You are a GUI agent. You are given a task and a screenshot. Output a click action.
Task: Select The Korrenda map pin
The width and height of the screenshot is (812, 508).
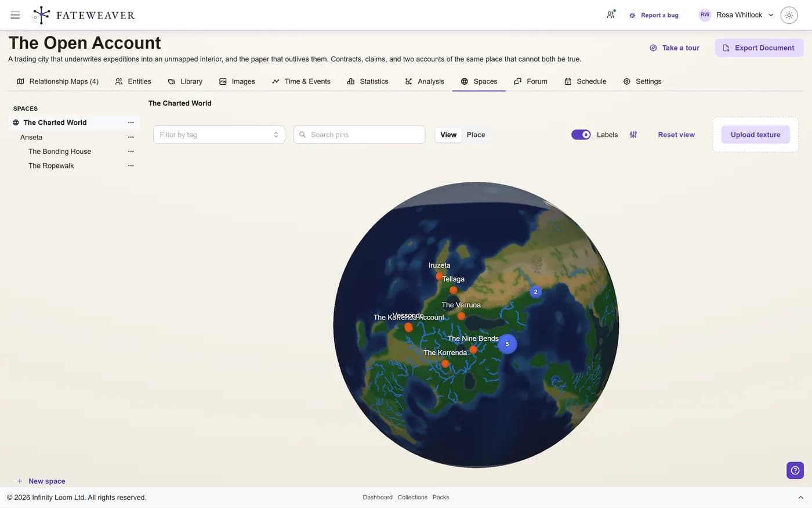coord(445,364)
